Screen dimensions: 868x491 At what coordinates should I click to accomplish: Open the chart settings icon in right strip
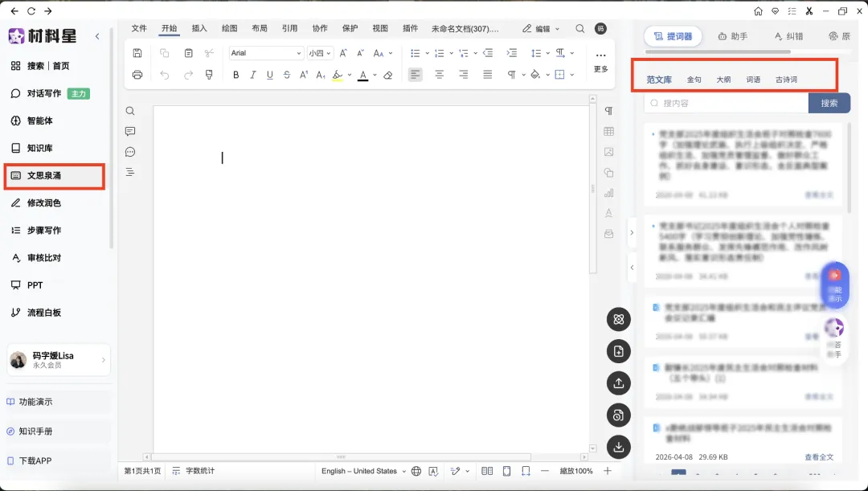(609, 193)
